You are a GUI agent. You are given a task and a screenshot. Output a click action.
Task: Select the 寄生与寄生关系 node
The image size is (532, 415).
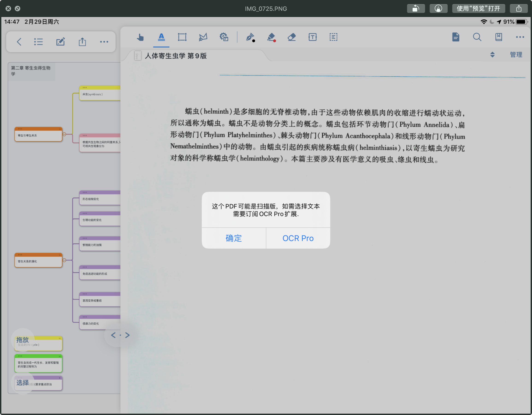38,134
